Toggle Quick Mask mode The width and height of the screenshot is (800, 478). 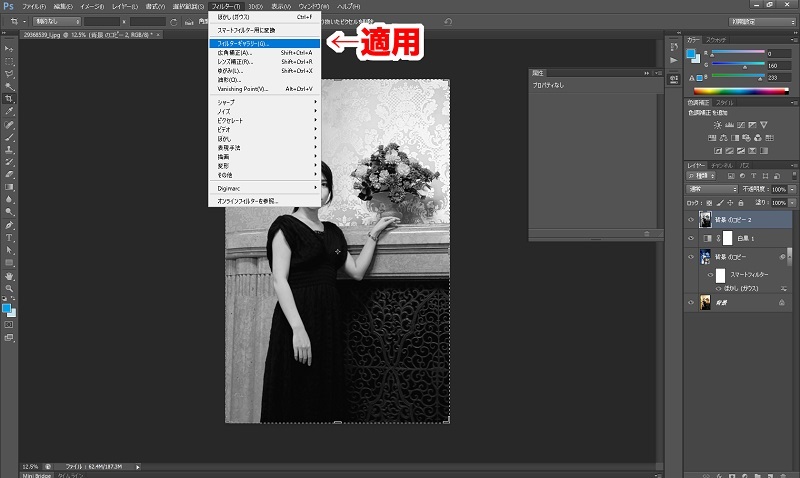(x=9, y=324)
